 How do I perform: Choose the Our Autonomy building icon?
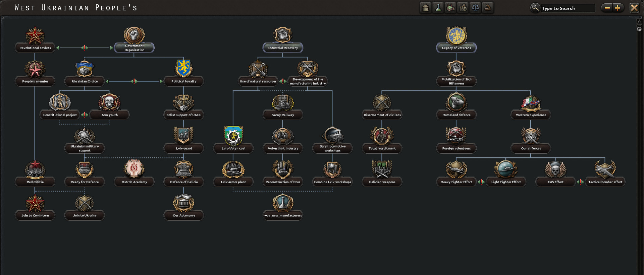184,203
